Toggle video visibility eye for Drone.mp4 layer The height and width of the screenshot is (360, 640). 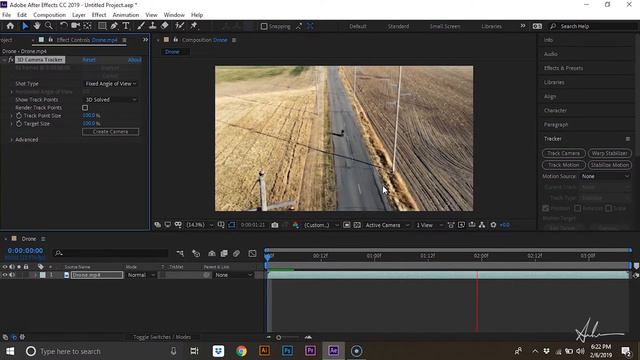click(x=5, y=275)
